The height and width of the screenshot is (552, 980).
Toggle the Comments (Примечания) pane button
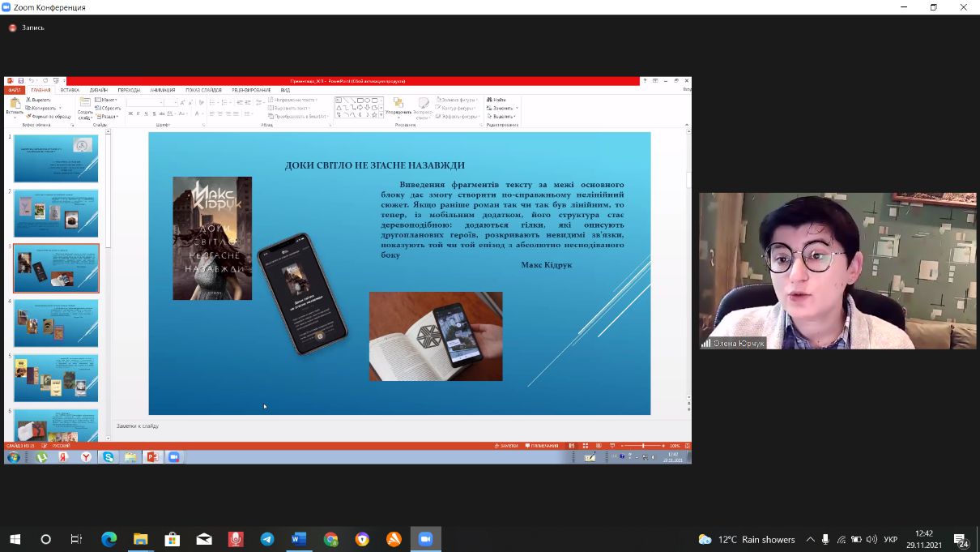pos(542,446)
